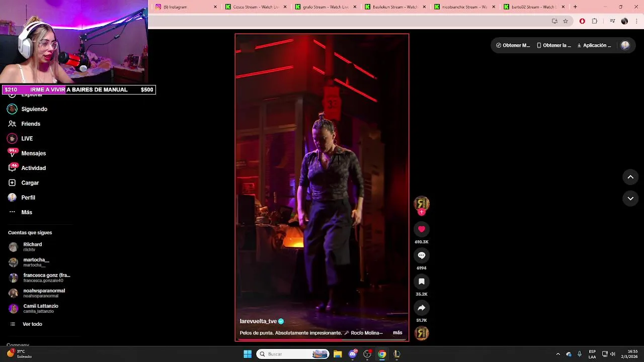Open larevuelta_tve profile from video caption
This screenshot has height=362, width=644.
coord(258,321)
